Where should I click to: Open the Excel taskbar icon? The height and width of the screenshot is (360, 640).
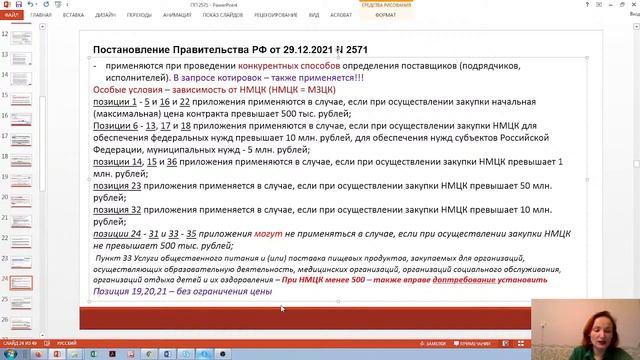point(93,354)
